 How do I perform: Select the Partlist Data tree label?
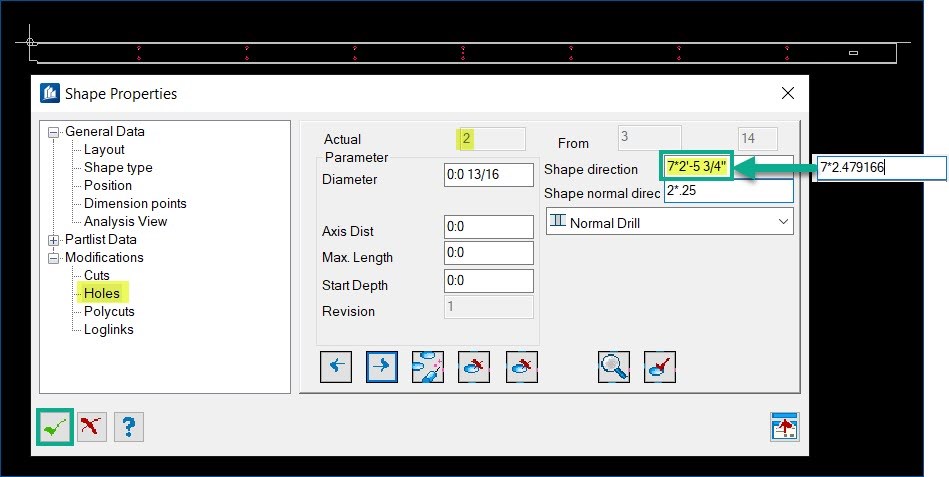click(100, 240)
